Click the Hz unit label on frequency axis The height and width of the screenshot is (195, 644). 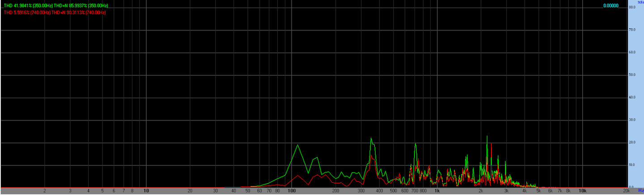pyautogui.click(x=640, y=191)
